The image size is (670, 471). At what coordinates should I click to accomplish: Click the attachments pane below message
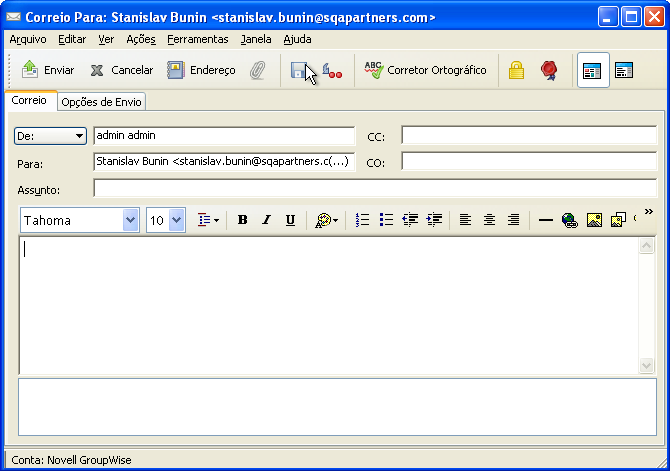337,407
